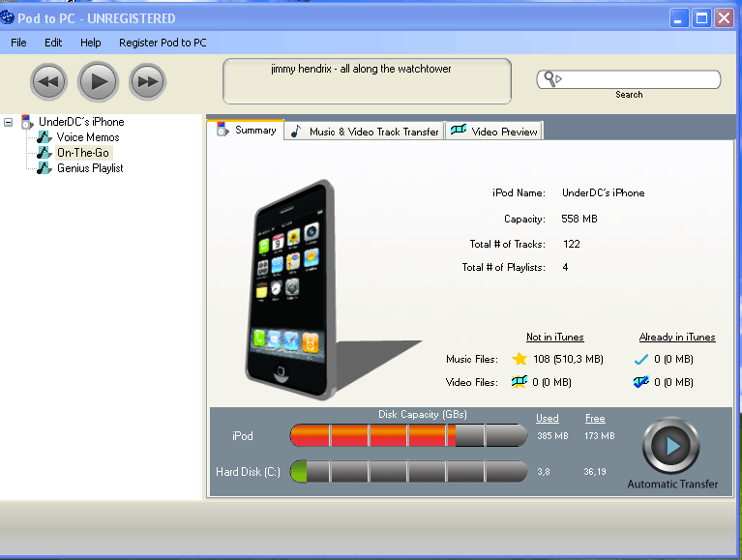Click the Automatic Transfer label
This screenshot has height=560, width=742.
point(672,484)
